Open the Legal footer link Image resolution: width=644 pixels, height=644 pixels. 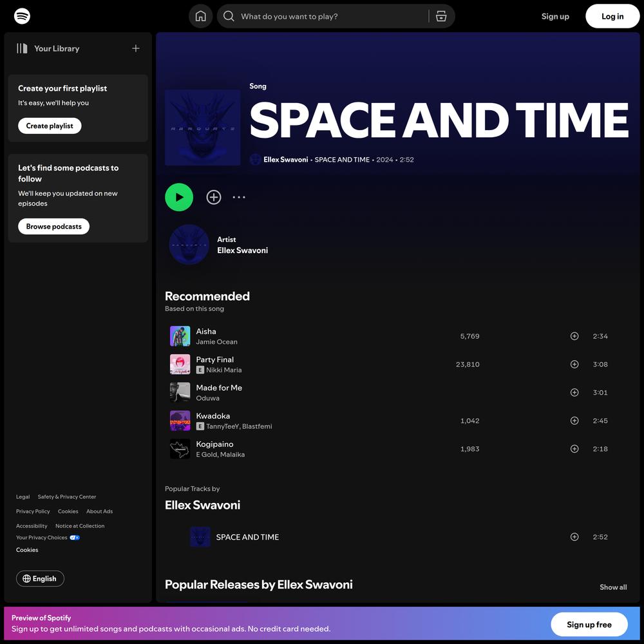(x=23, y=497)
